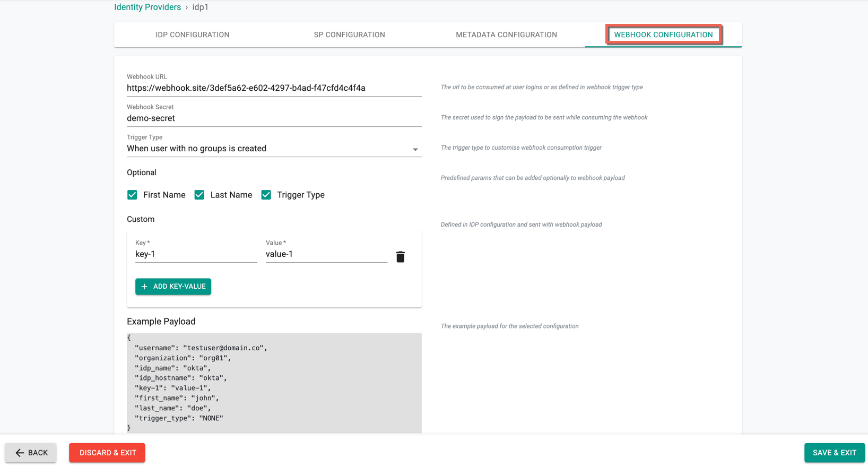This screenshot has width=868, height=466.
Task: Click Save & Exit button
Action: click(x=835, y=453)
